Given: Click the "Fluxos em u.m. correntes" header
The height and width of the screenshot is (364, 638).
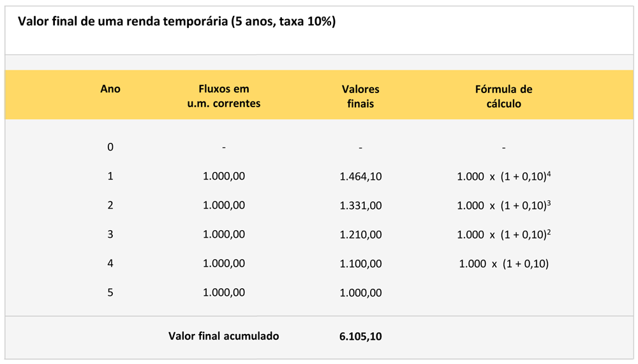Looking at the screenshot, I should click(224, 96).
